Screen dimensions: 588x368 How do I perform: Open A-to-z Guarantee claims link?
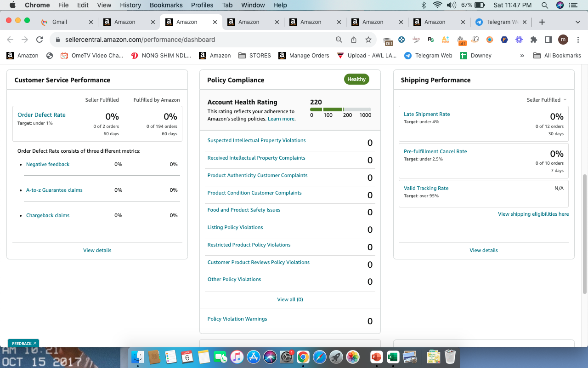(54, 190)
